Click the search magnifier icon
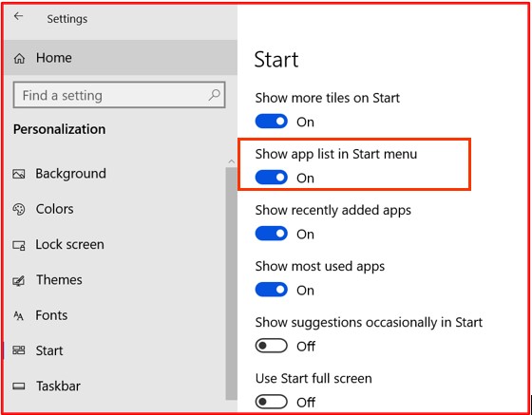Image resolution: width=532 pixels, height=415 pixels. coord(215,95)
